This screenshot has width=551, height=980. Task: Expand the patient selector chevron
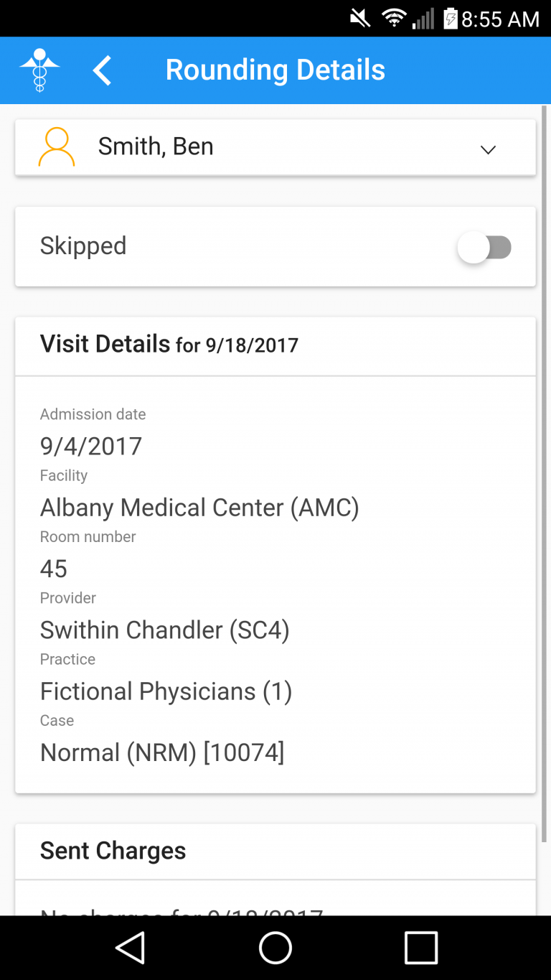click(x=488, y=149)
